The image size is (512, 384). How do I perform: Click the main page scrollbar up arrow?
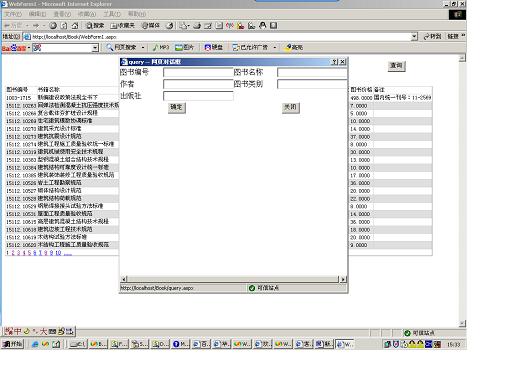(462, 58)
